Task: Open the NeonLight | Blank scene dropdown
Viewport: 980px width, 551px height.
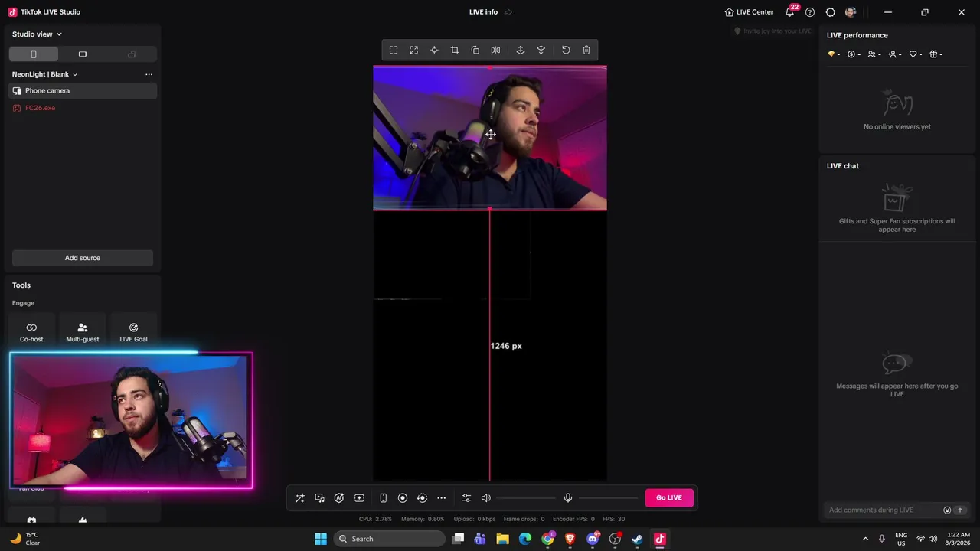Action: coord(44,74)
